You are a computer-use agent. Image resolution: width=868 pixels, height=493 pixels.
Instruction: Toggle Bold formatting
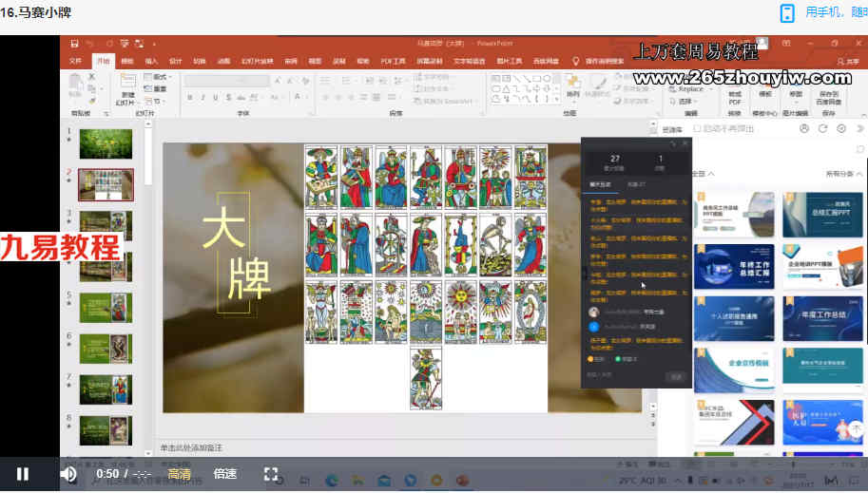click(x=190, y=98)
